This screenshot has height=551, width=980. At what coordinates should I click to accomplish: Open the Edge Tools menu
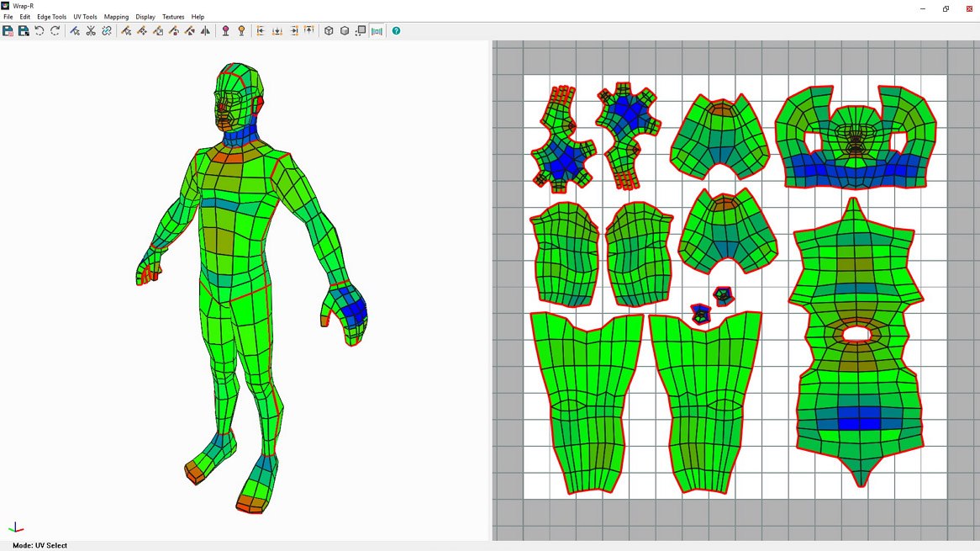(x=50, y=16)
